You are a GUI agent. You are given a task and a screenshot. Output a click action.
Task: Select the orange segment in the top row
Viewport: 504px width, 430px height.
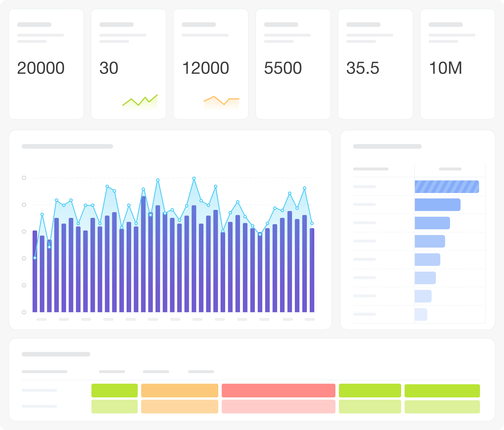180,391
